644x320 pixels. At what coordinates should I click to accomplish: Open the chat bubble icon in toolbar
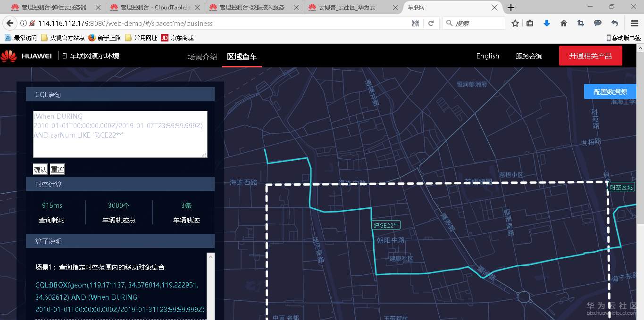(x=597, y=23)
